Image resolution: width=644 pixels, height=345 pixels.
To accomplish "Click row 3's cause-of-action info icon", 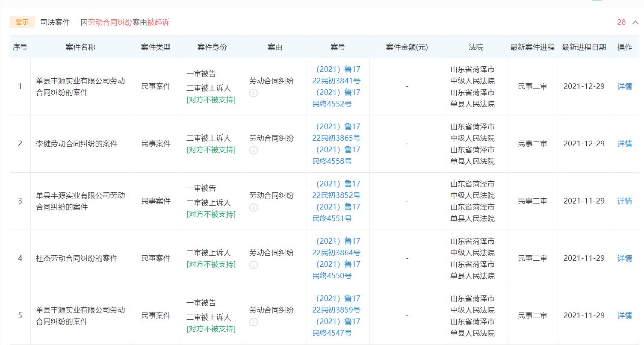I will [x=253, y=208].
